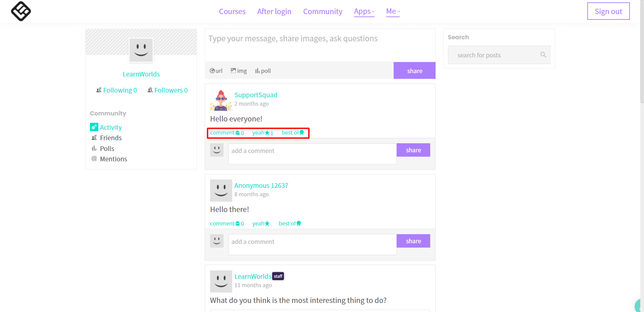Click the staff badge next to LearnWorlds
Image resolution: width=644 pixels, height=312 pixels.
(278, 276)
